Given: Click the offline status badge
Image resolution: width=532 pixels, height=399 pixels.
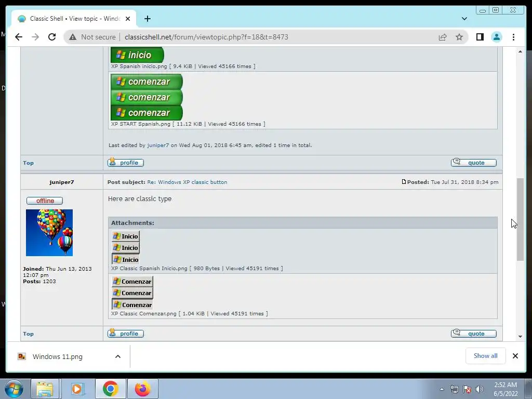Looking at the screenshot, I should (45, 201).
